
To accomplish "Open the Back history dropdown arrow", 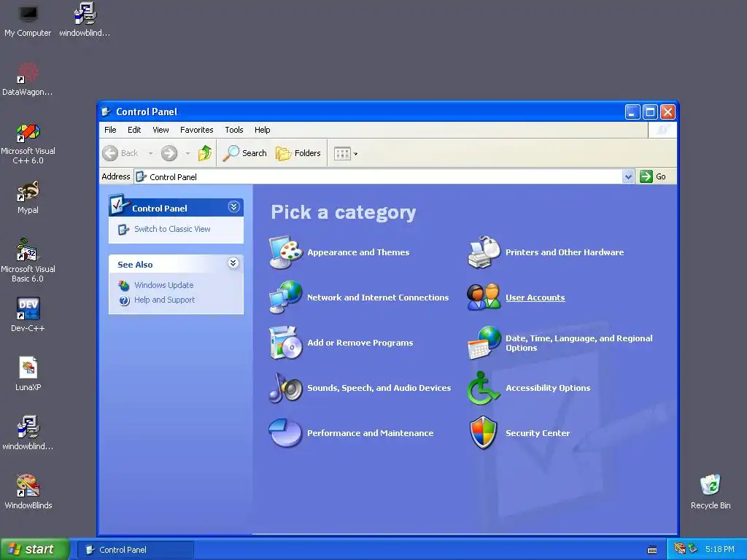I will pyautogui.click(x=150, y=153).
